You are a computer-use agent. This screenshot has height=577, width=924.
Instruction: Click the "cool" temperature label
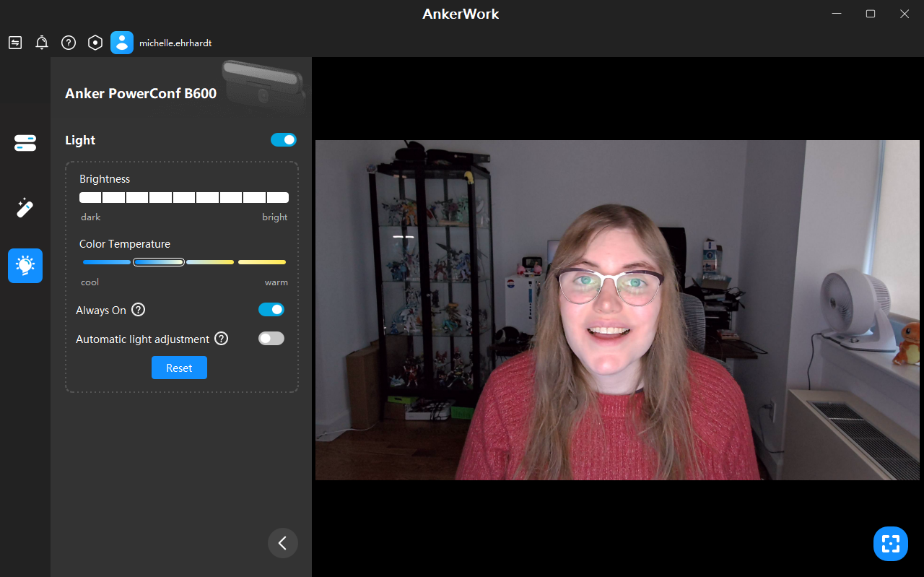click(x=90, y=282)
